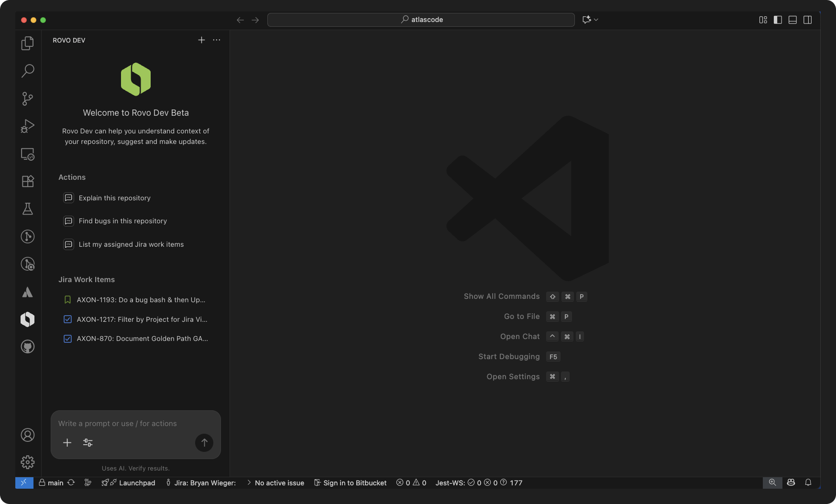Toggle the secondary side bar
Viewport: 836px width, 504px height.
point(808,20)
